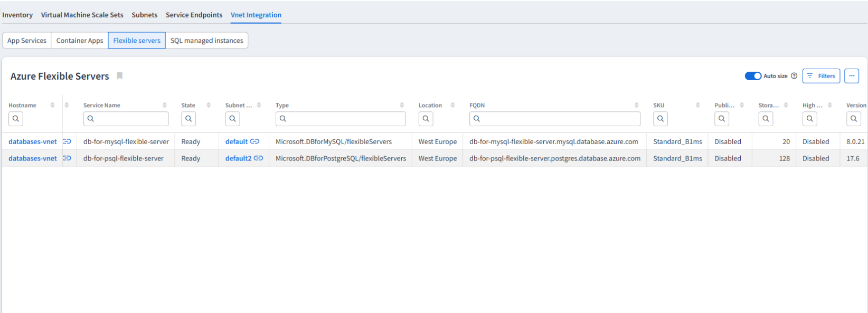
Task: Click the FQDN filter input field
Action: tap(560, 119)
